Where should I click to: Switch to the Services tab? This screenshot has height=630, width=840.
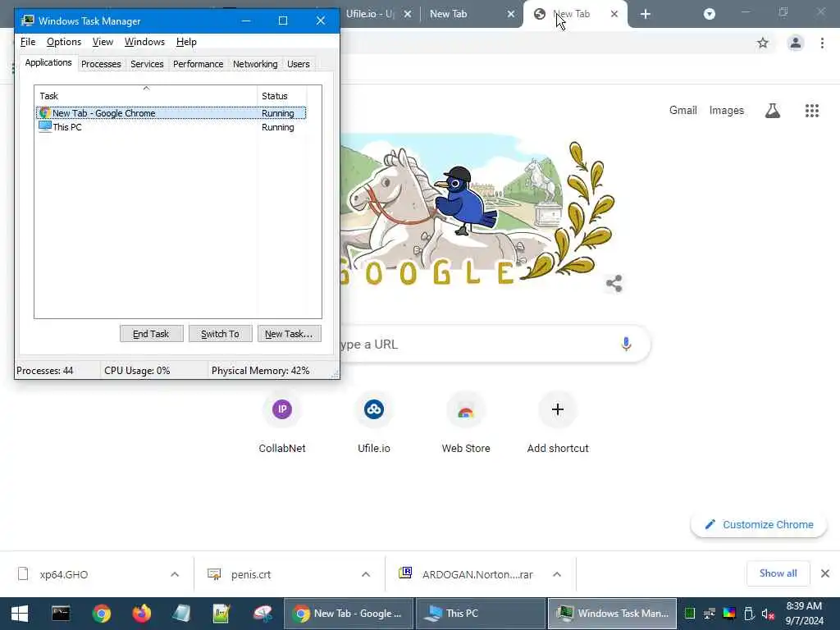147,64
